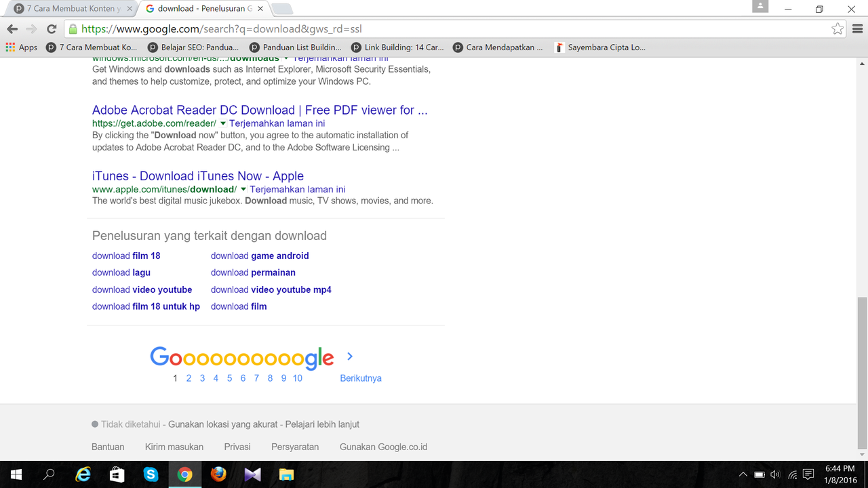Click Gunakan Google.co.id in footer
This screenshot has height=488, width=868.
point(384,447)
